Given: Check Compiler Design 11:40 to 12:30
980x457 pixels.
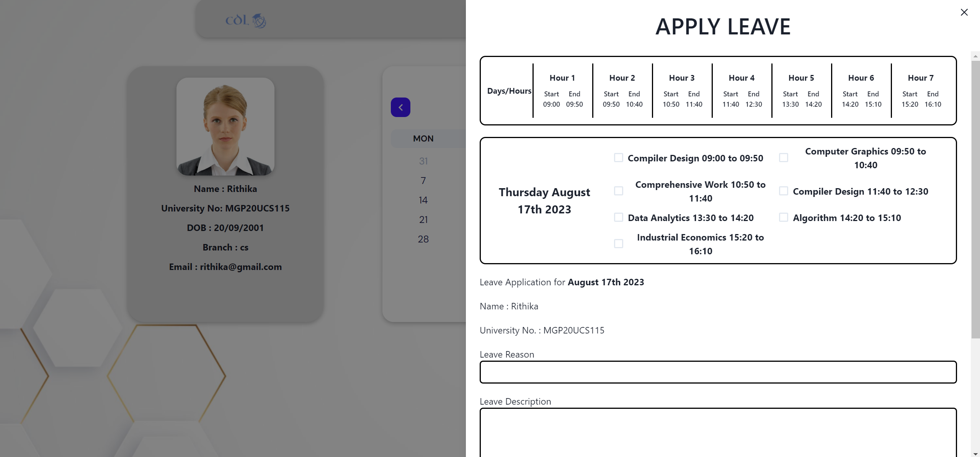Looking at the screenshot, I should pos(784,191).
